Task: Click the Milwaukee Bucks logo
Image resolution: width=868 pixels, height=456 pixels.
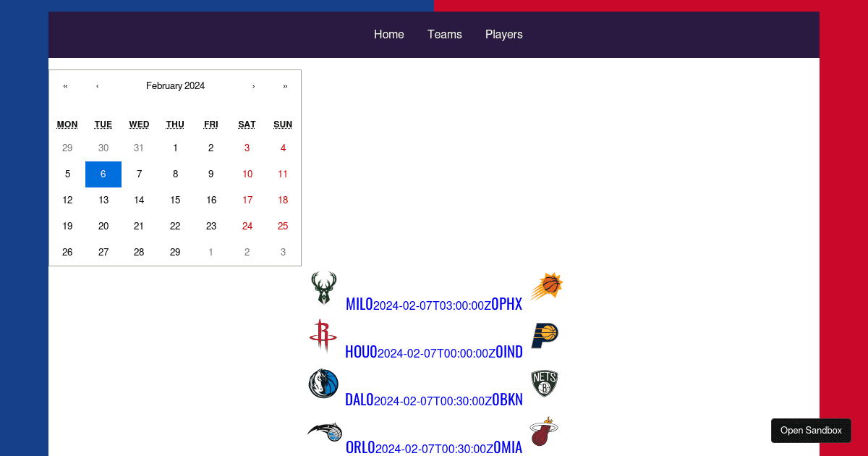Action: 323,287
